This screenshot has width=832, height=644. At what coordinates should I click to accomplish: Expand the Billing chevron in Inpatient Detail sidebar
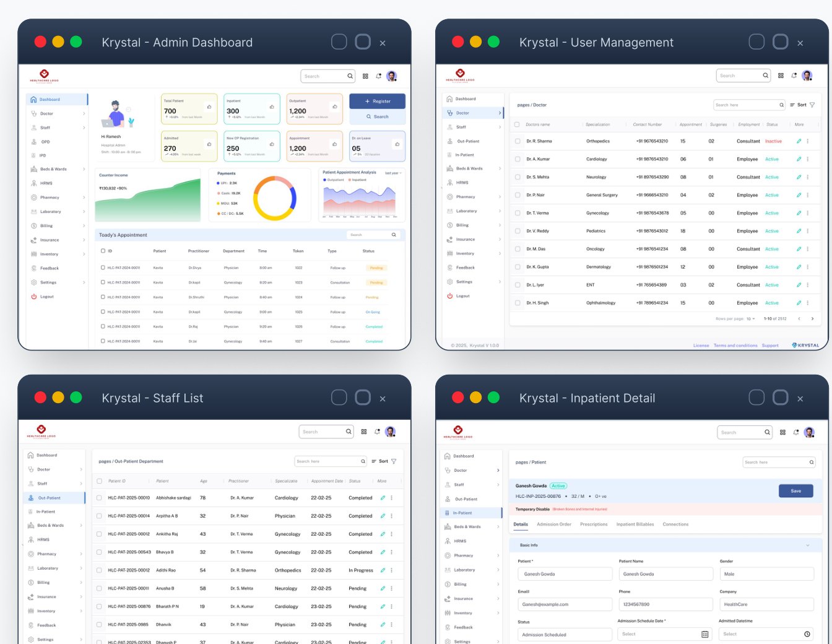tap(498, 584)
